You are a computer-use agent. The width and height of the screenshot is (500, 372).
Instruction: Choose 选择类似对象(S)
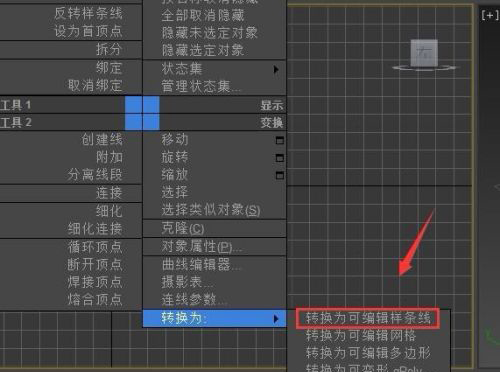coord(211,210)
